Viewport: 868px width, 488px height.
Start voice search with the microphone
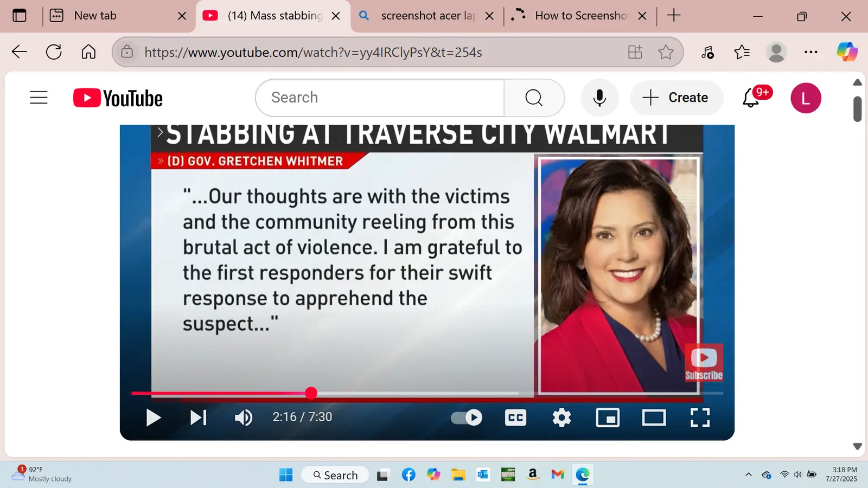coord(599,98)
